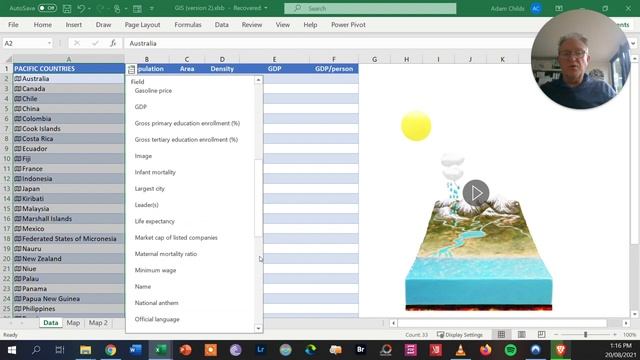Viewport: 640px width, 360px height.
Task: Open the Insert ribbon tab
Action: click(73, 25)
